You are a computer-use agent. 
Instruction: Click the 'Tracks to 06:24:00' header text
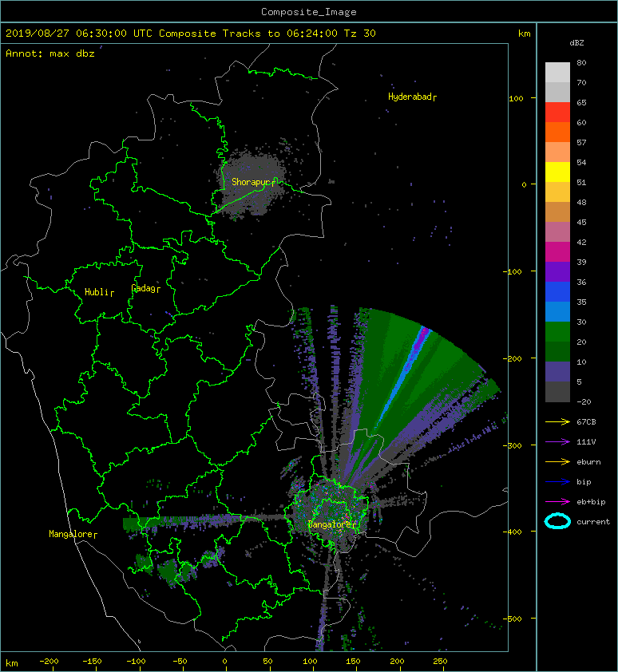click(280, 34)
